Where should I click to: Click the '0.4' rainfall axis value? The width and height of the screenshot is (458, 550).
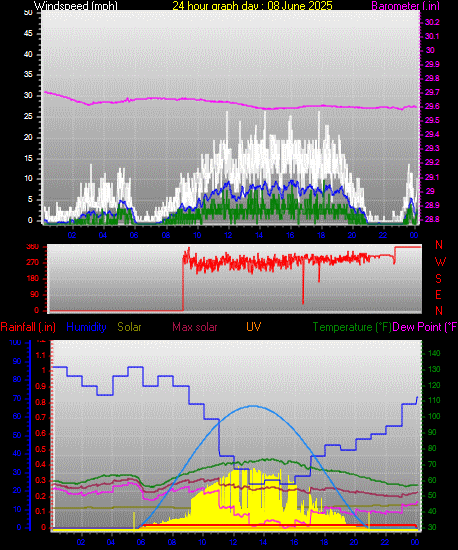point(41,465)
